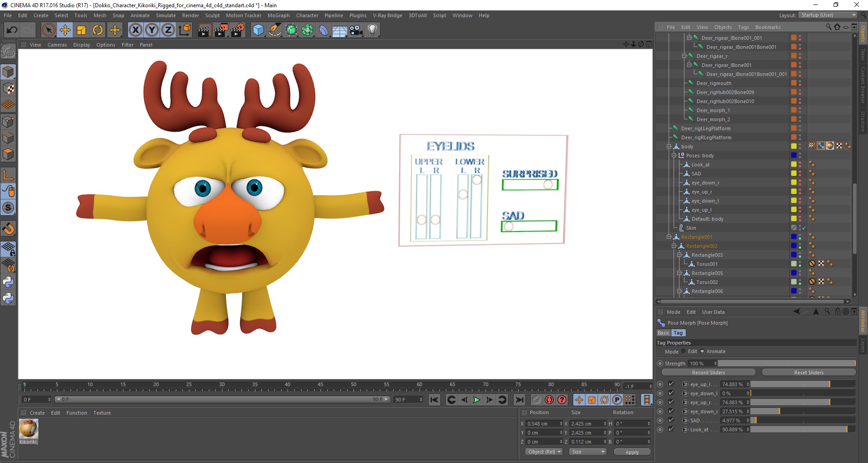Toggle the Y axis lock
This screenshot has height=463, width=868.
coord(152,30)
